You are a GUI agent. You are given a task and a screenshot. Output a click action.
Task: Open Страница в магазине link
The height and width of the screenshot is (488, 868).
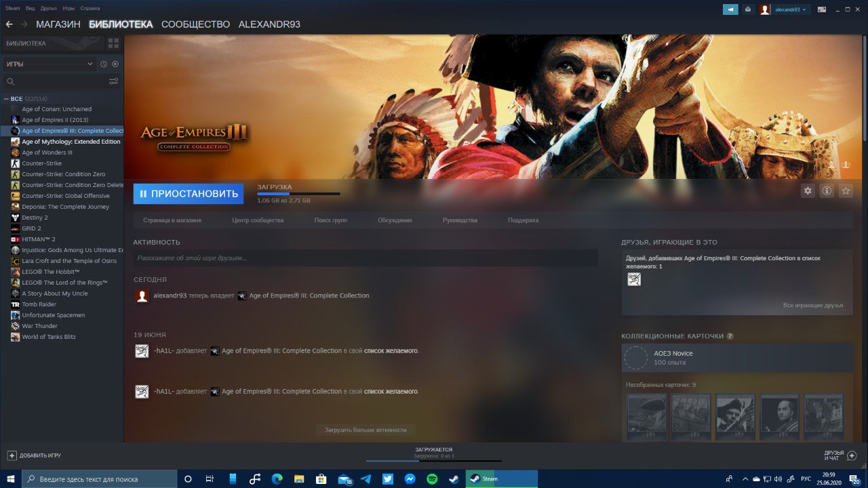[x=172, y=220]
